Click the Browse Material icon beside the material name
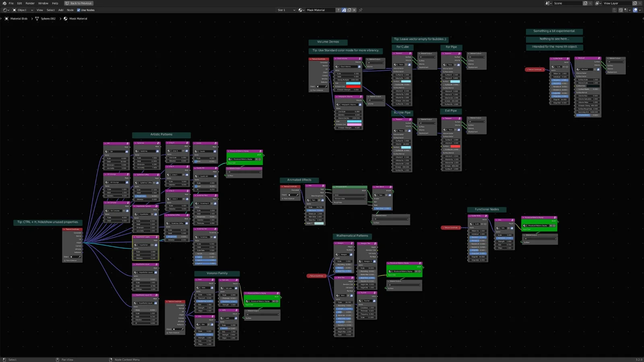Screen dimensions: 644x362 tap(301, 10)
